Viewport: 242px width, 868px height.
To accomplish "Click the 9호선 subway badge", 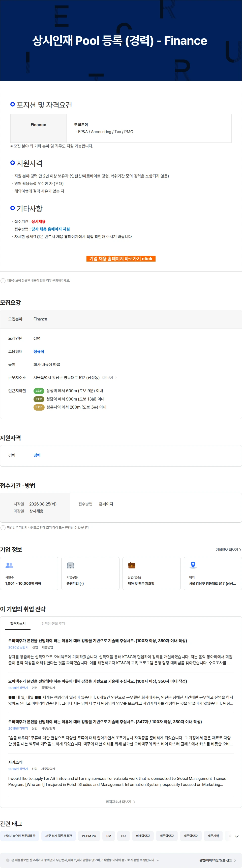I will [39, 407].
